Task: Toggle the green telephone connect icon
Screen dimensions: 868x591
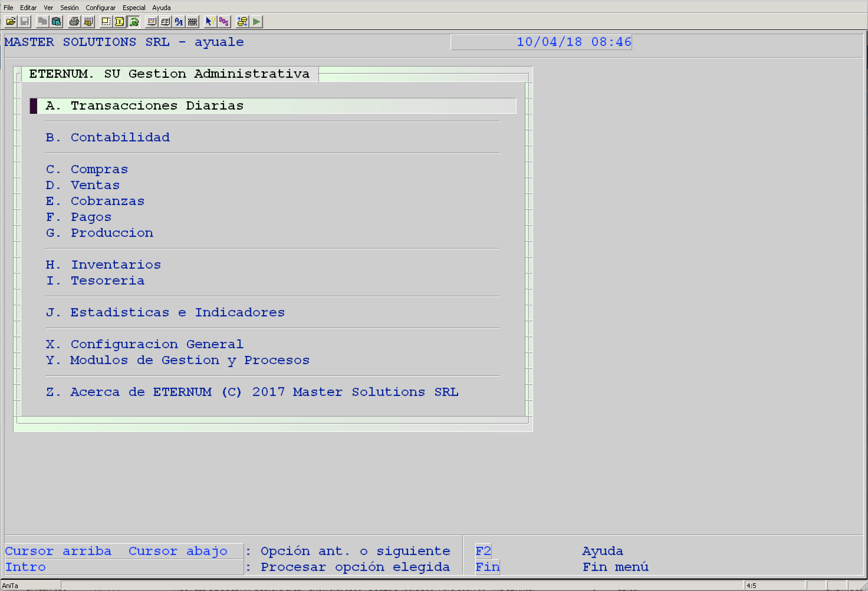Action: 134,22
